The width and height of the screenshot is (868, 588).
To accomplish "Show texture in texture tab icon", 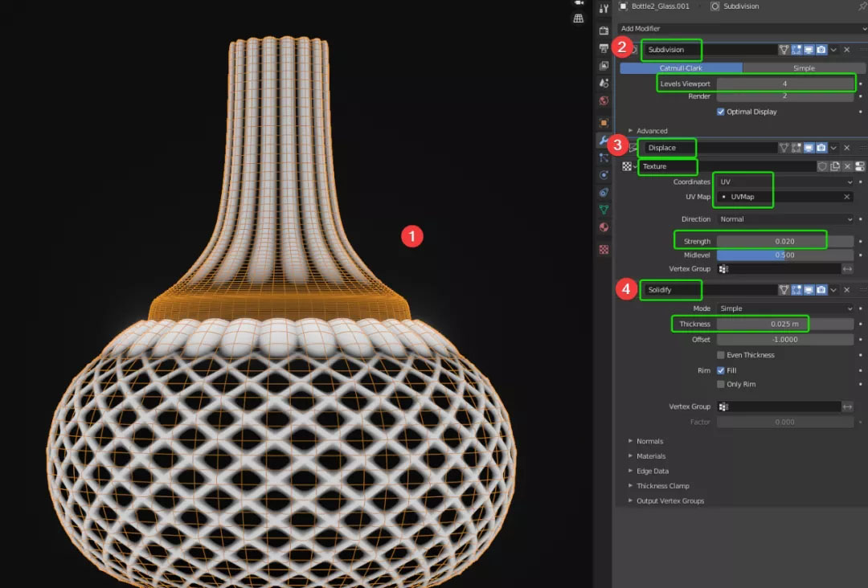I will tap(860, 166).
